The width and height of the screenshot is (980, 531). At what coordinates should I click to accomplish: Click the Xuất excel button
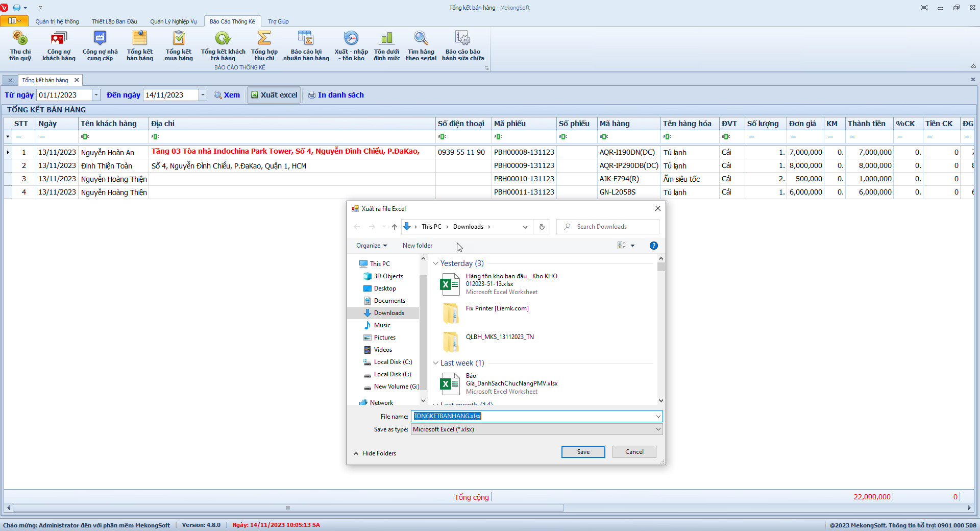[x=274, y=95]
